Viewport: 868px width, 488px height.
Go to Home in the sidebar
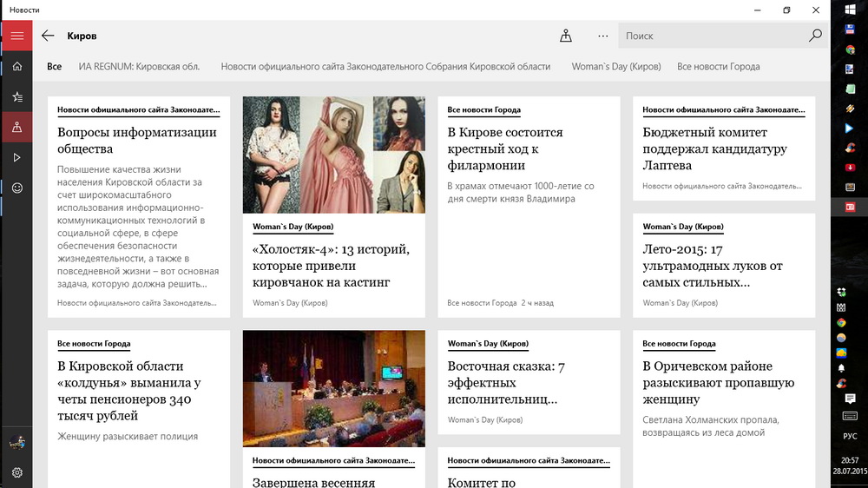pyautogui.click(x=16, y=67)
